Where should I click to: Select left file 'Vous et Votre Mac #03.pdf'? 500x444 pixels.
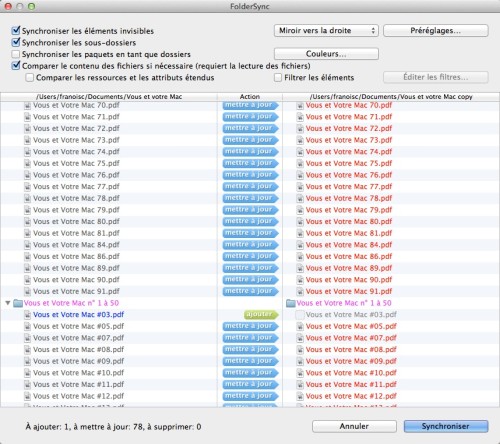pos(78,315)
